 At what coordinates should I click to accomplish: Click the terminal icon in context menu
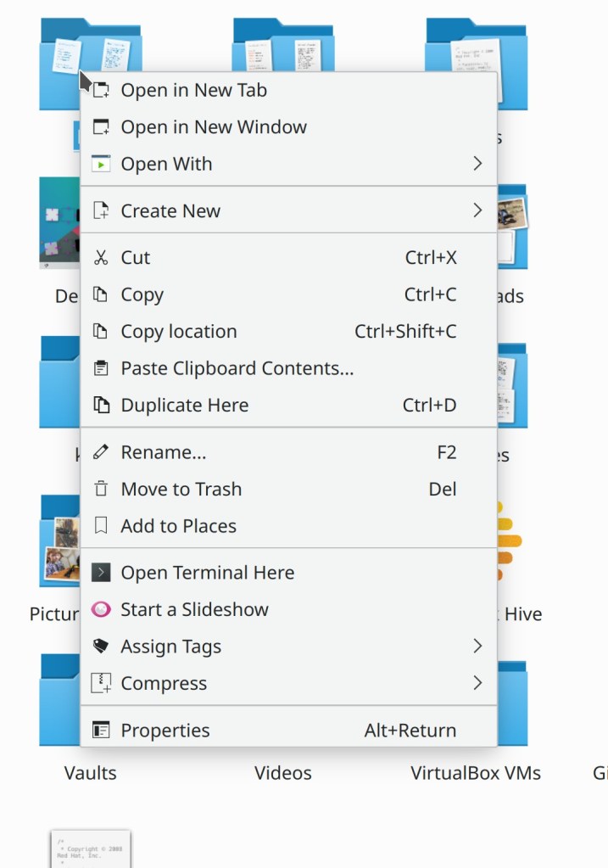tap(101, 573)
